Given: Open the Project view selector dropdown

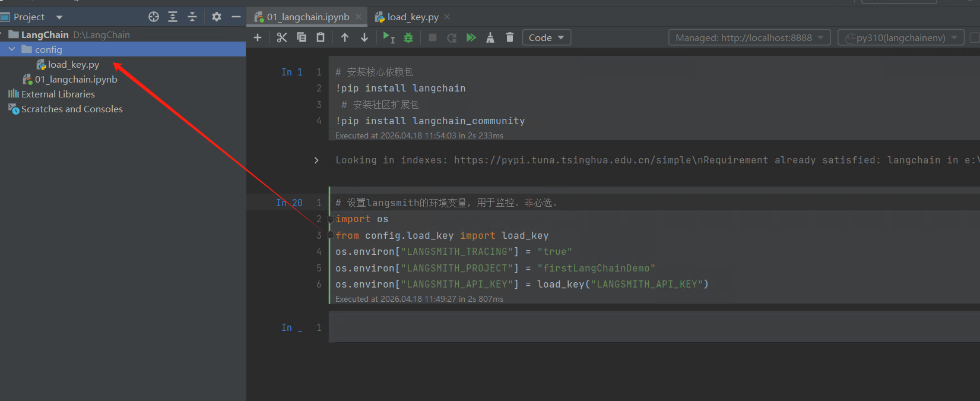Looking at the screenshot, I should tap(59, 17).
